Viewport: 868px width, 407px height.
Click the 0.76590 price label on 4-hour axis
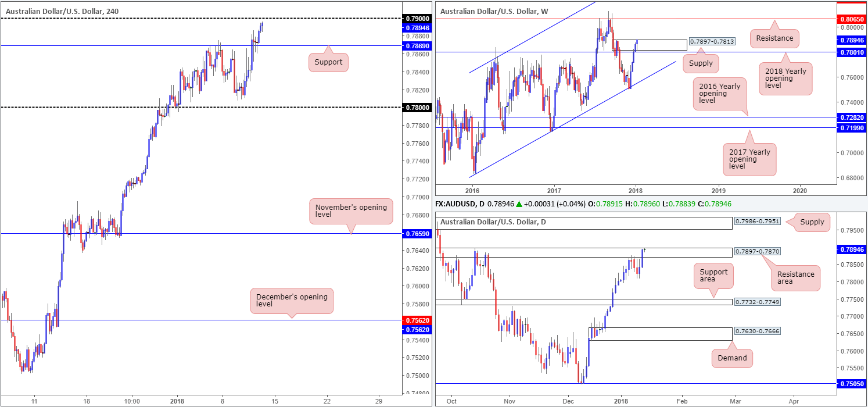click(x=417, y=233)
